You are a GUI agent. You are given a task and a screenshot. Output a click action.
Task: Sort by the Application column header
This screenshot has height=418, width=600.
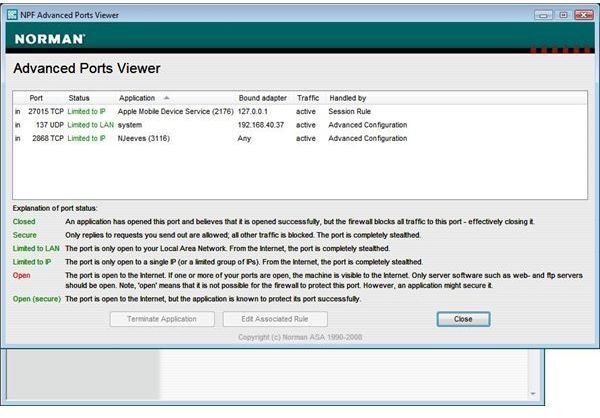(x=137, y=98)
